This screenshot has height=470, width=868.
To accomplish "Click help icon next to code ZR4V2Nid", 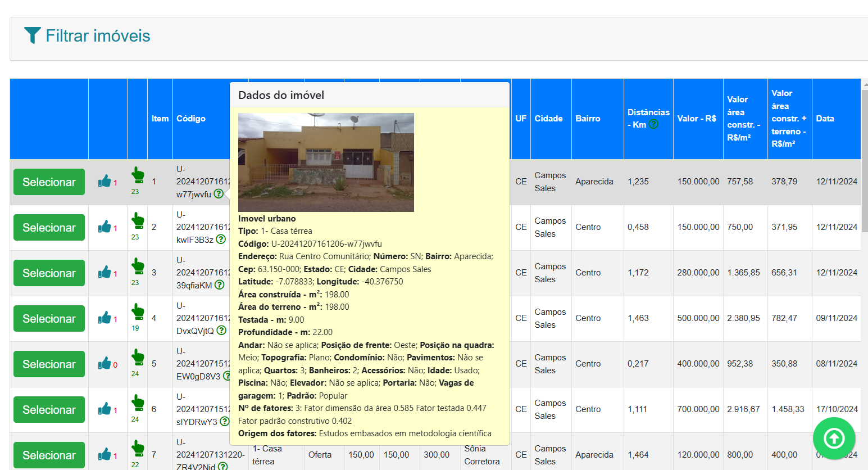I will 222,467.
